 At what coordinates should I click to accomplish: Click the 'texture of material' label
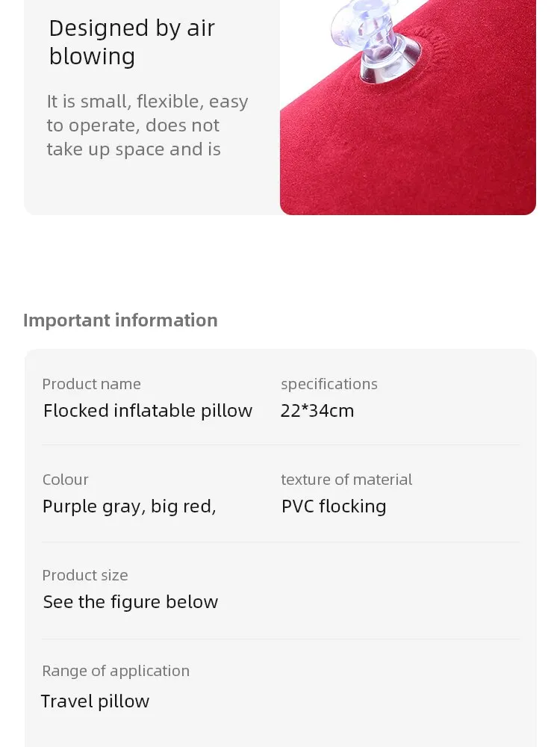point(346,480)
